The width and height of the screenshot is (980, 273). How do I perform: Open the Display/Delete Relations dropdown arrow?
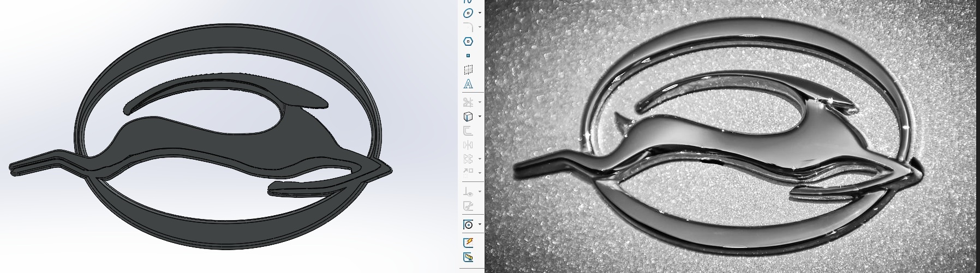[480, 191]
